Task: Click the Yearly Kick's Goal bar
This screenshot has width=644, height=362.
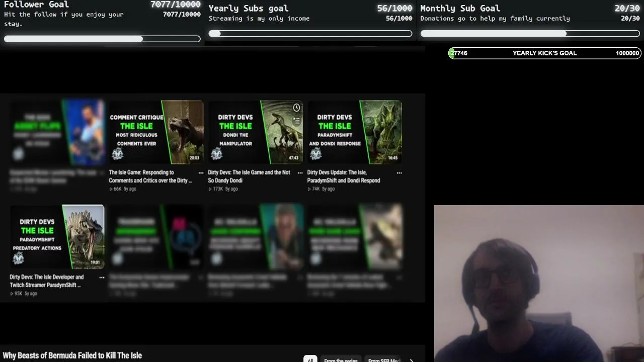Action: click(545, 53)
